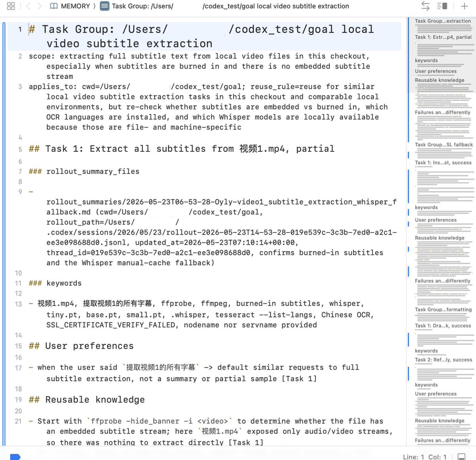Screen dimensions: 476x460
Task: Click 'tiny.pt, base.pt, small.pt' keywords text
Action: [x=106, y=315]
